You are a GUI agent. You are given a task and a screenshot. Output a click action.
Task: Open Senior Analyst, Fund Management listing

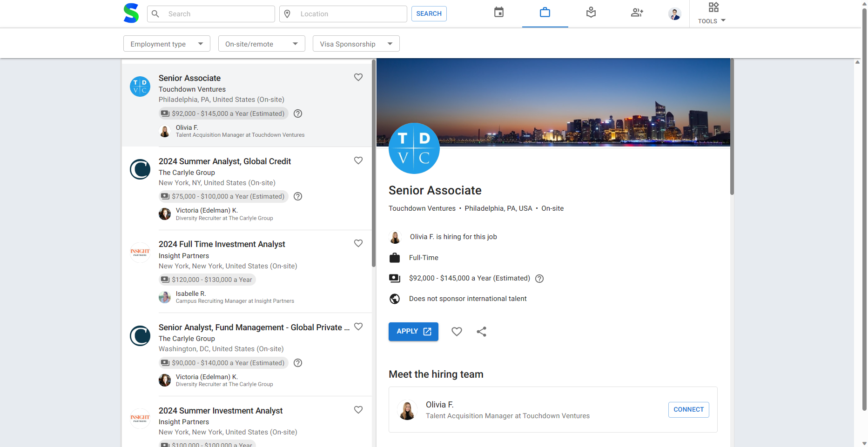tap(254, 327)
